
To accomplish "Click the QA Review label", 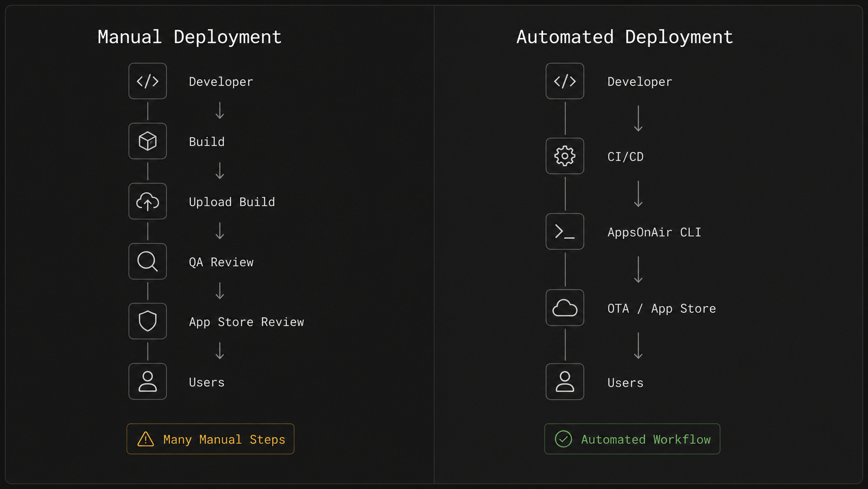I will point(221,262).
